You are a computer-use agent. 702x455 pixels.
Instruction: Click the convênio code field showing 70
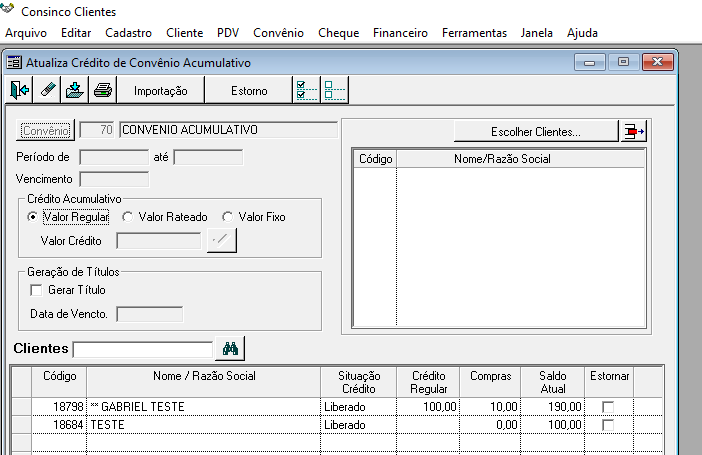point(97,130)
